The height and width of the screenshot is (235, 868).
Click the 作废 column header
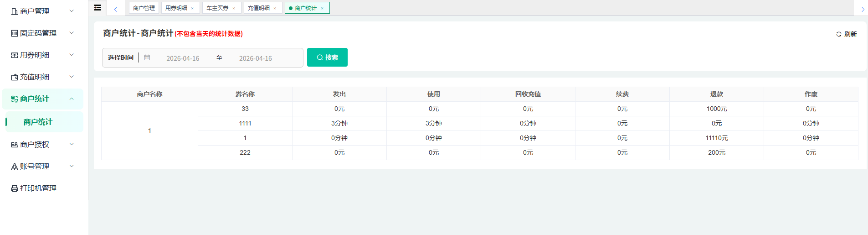pyautogui.click(x=811, y=94)
